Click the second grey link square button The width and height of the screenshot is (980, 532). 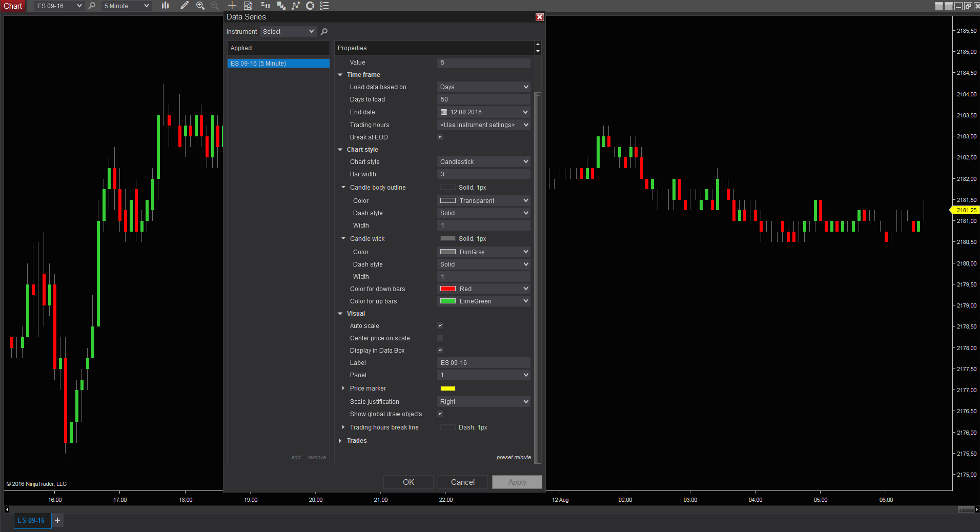[949, 6]
